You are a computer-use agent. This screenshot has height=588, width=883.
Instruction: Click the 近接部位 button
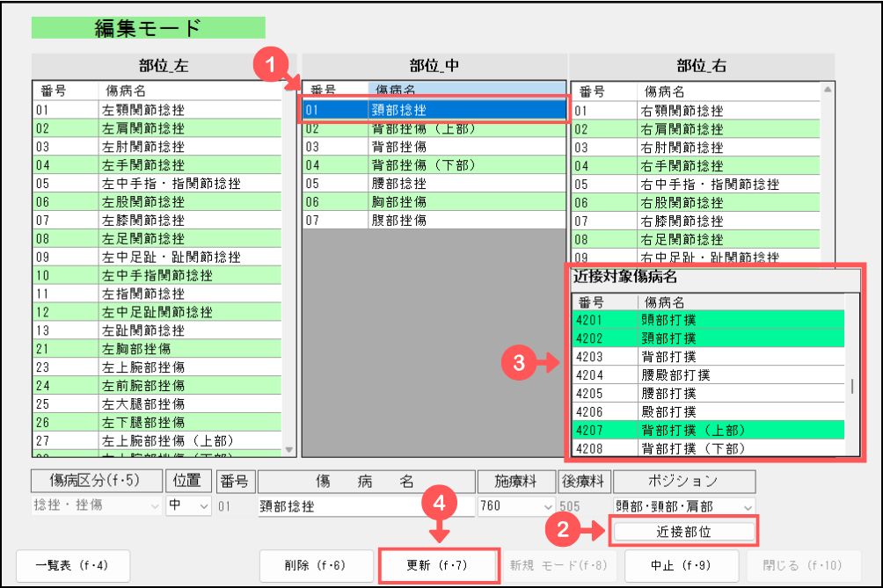pyautogui.click(x=684, y=531)
